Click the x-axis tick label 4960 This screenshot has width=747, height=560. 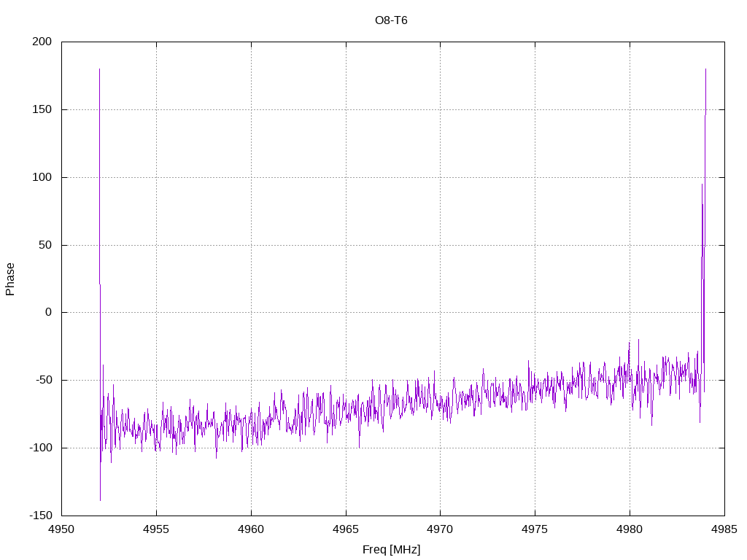(251, 529)
